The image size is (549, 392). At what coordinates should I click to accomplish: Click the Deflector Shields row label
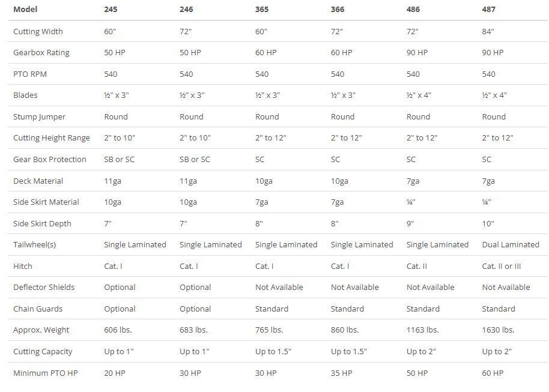pos(44,288)
